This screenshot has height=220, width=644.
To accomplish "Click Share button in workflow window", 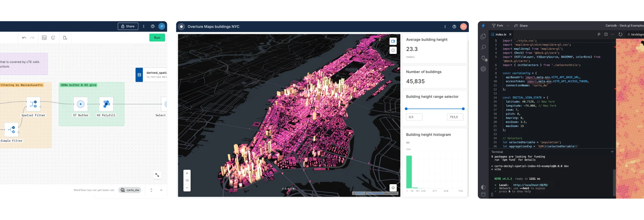I will pyautogui.click(x=127, y=26).
